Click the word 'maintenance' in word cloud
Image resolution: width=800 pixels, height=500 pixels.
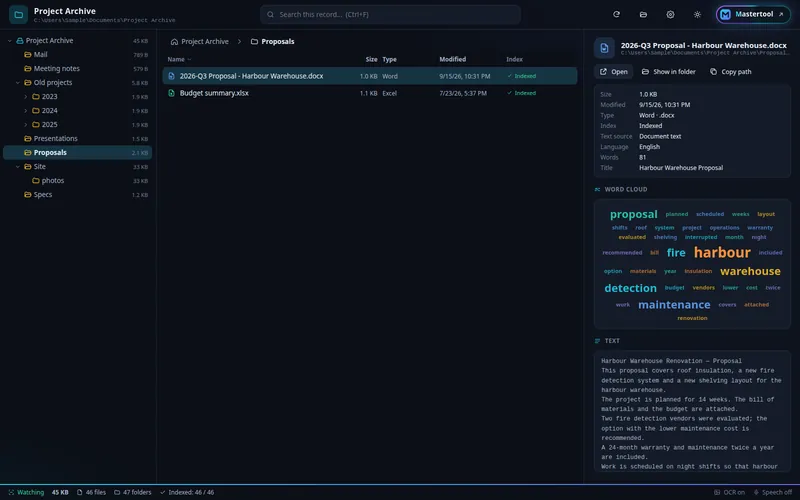click(674, 305)
